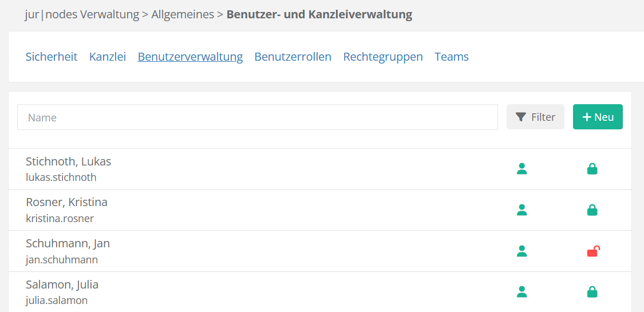Viewport: 644px width, 312px height.
Task: Open the Rechtegruppen tab
Action: (383, 57)
